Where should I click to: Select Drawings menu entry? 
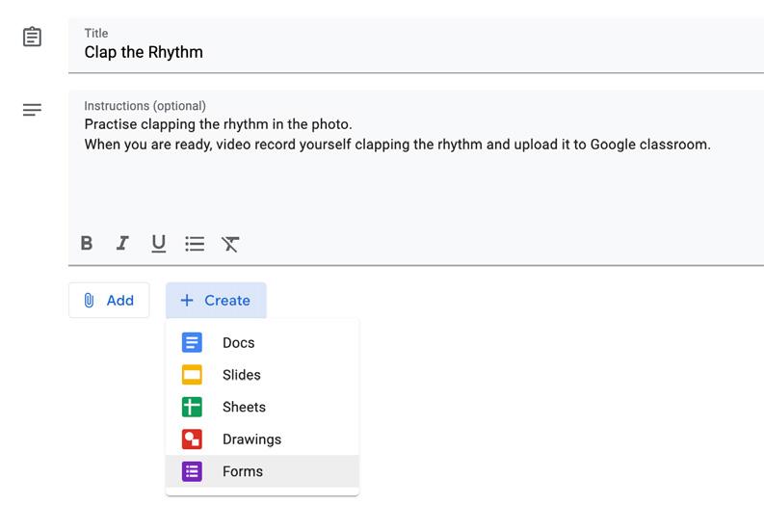(x=263, y=439)
